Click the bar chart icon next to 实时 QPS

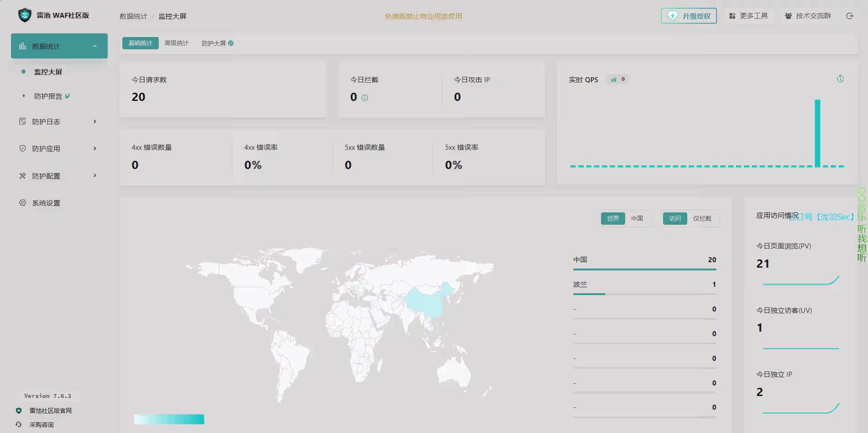(x=614, y=79)
